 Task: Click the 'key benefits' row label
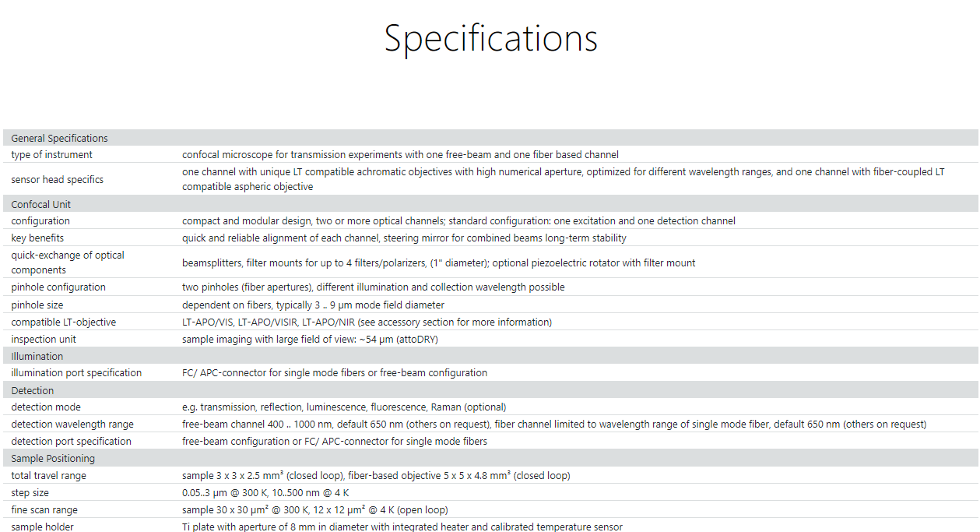pos(37,238)
